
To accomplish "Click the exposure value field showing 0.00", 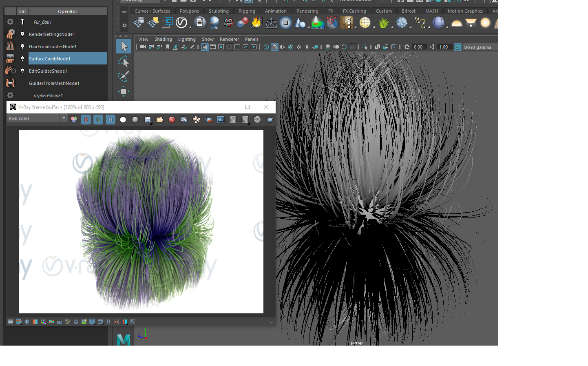I will click(x=418, y=47).
